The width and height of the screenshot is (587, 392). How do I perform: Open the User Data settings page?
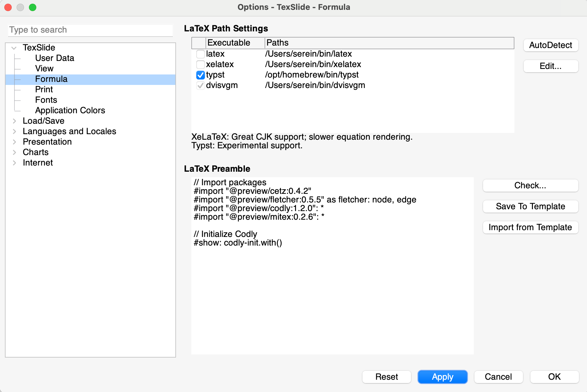[x=54, y=58]
